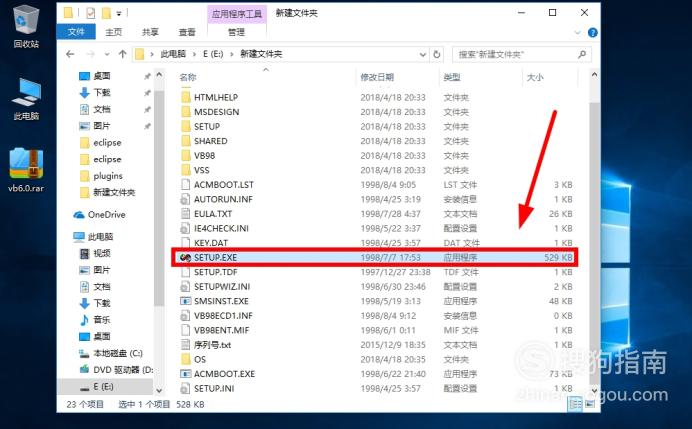Click the SETUP.EXE application icon
This screenshot has width=692, height=429.
185,257
